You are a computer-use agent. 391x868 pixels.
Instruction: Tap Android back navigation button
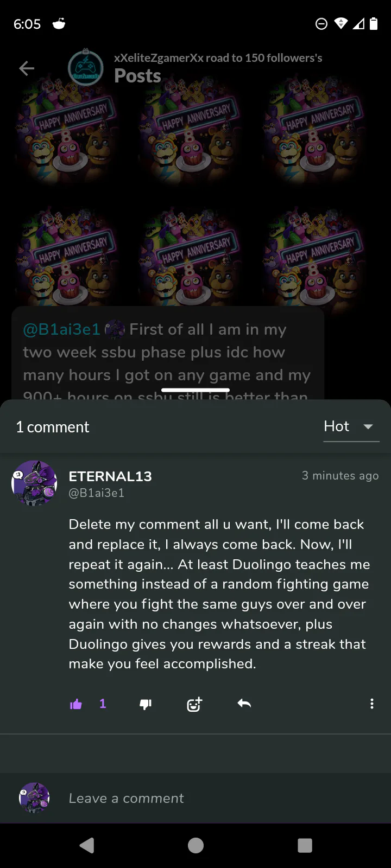(87, 845)
